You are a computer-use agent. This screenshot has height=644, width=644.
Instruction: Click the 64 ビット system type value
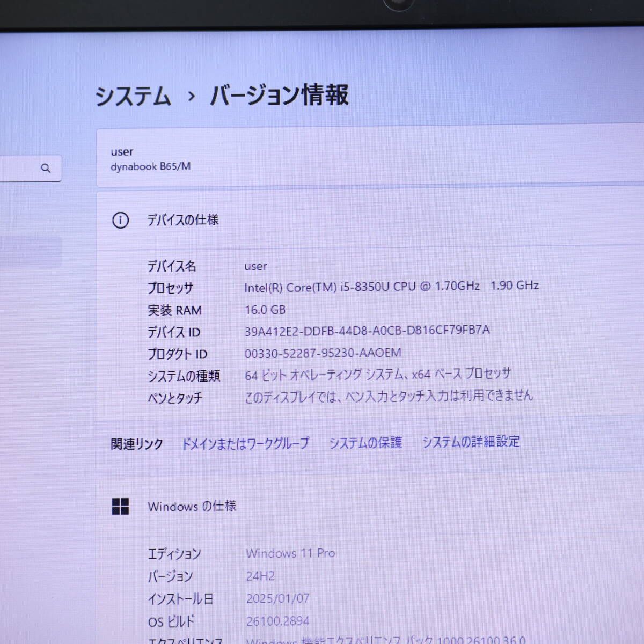pos(378,374)
